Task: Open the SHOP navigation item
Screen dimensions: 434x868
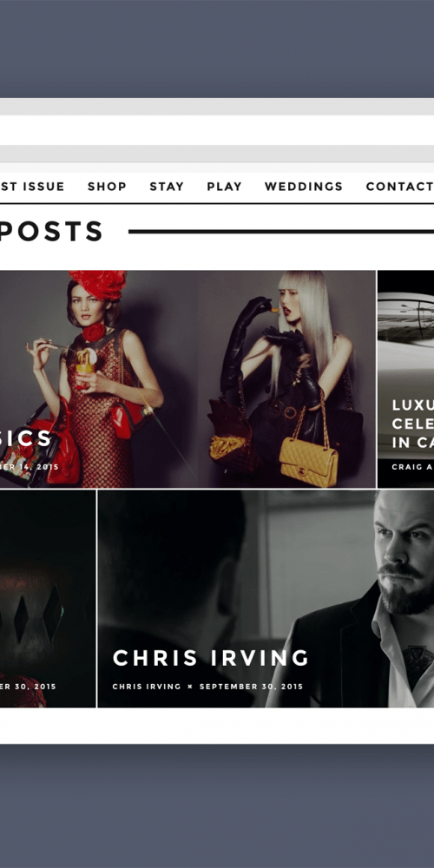Action: (x=107, y=187)
